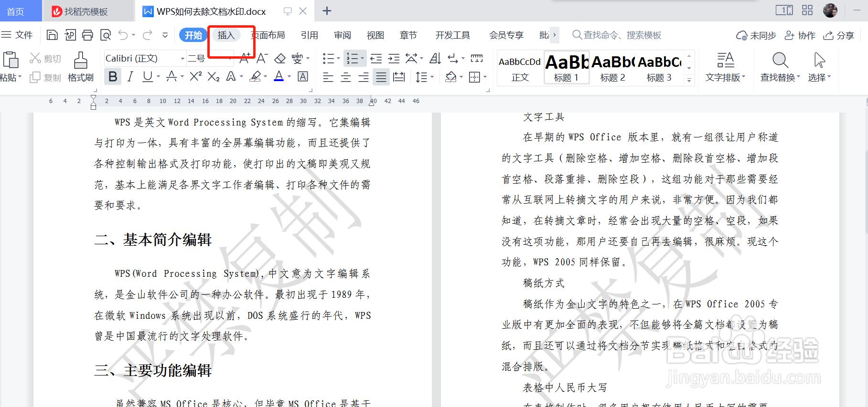Open the window layout grid icon in title bar

pos(807,10)
